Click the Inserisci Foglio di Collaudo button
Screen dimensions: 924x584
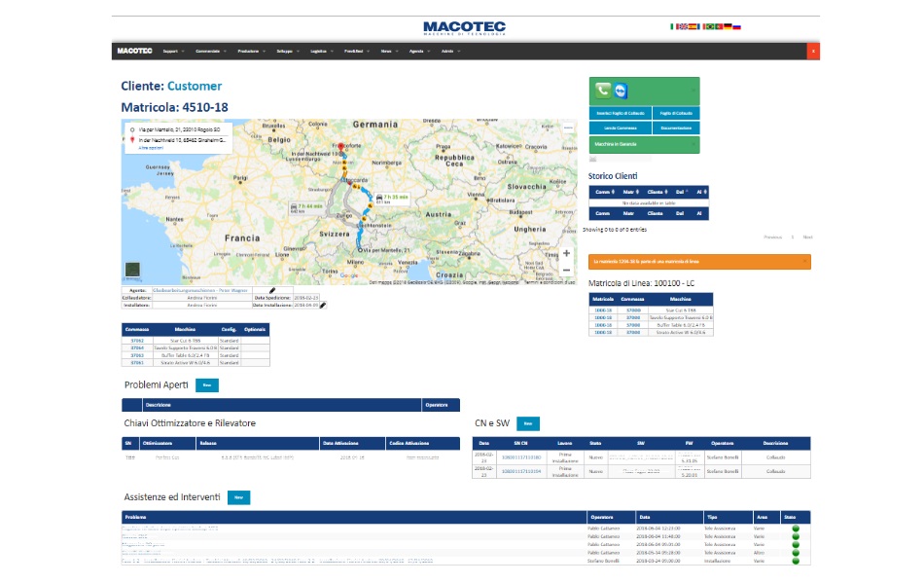click(621, 113)
